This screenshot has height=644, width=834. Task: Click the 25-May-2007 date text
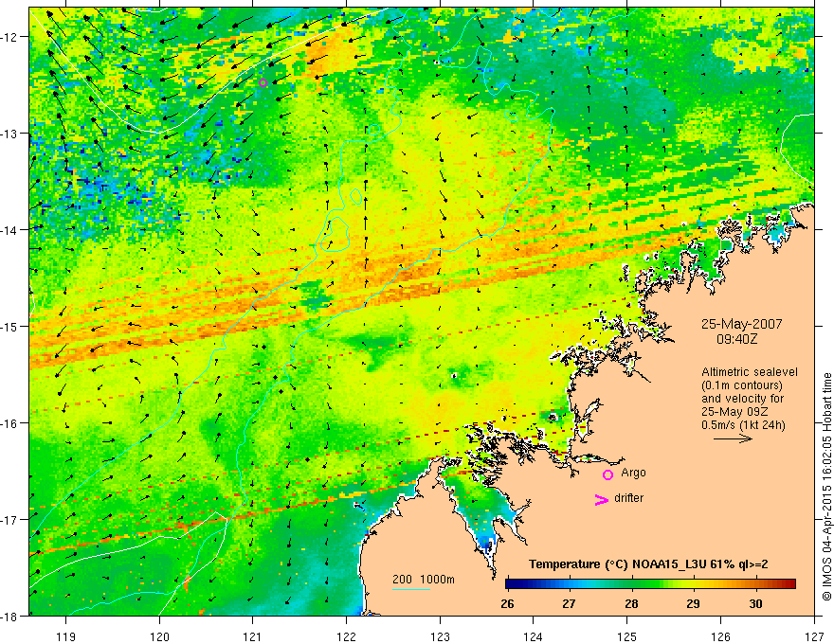[x=741, y=324]
